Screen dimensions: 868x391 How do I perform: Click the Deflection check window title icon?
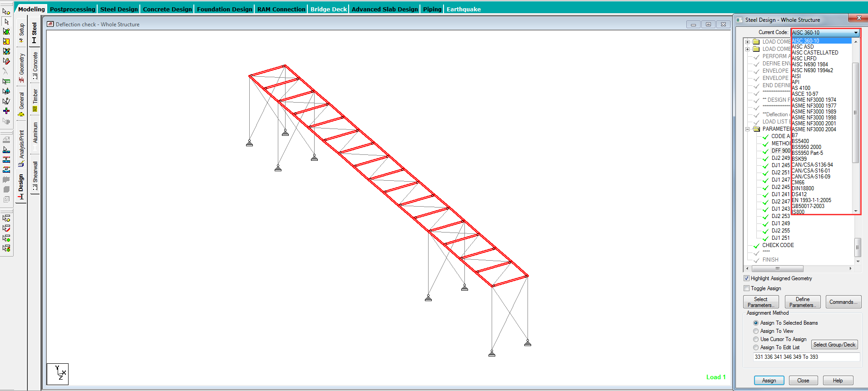[x=50, y=24]
